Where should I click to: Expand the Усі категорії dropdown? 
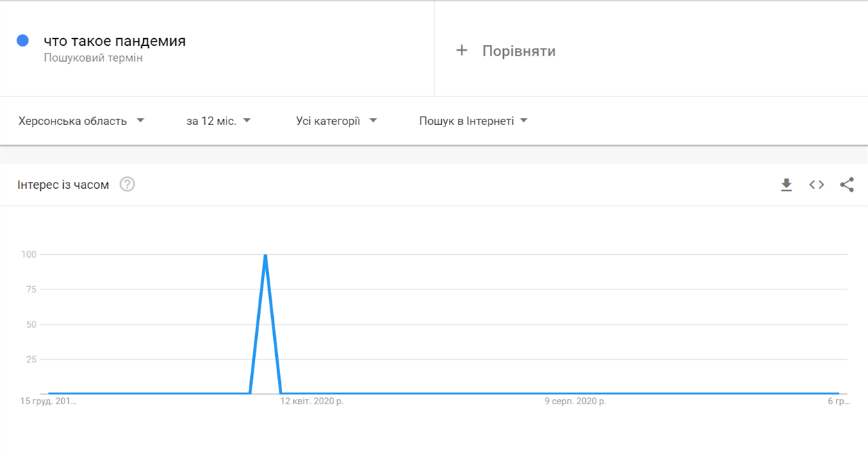pos(336,121)
